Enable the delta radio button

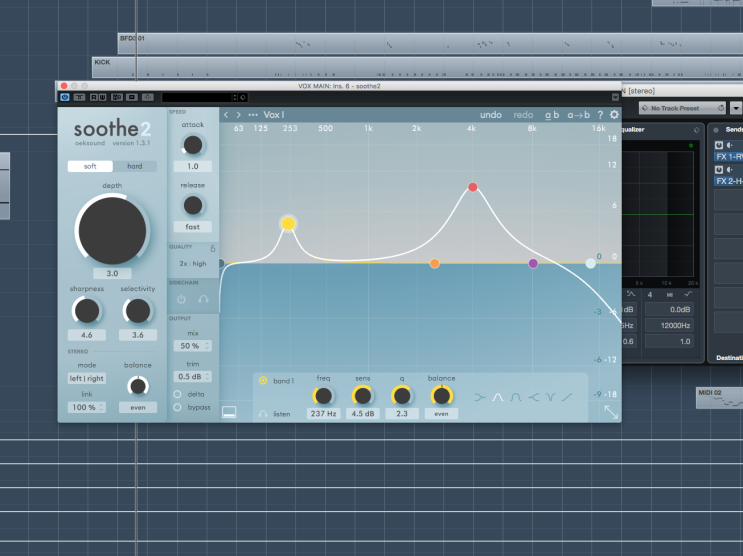tap(177, 394)
